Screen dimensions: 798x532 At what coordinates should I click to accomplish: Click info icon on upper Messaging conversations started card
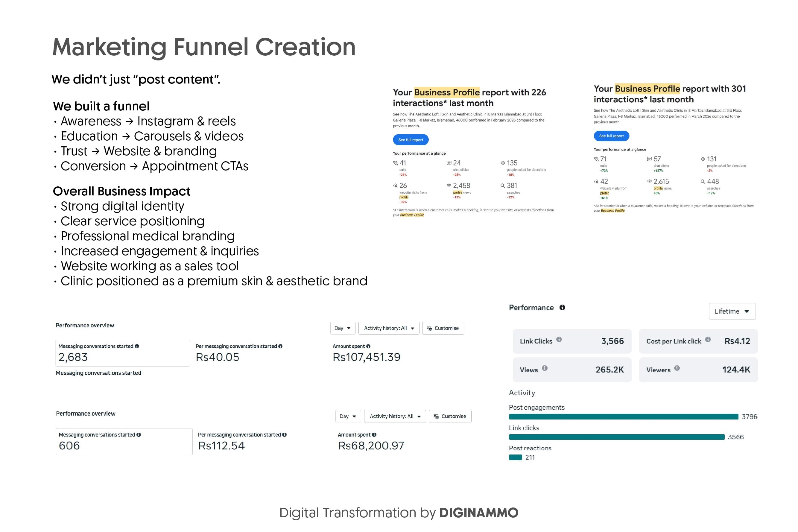[x=137, y=346]
